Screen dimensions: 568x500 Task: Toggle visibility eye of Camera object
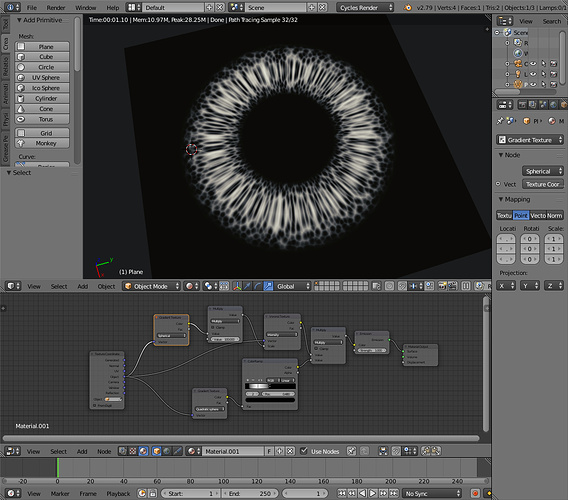[533, 63]
